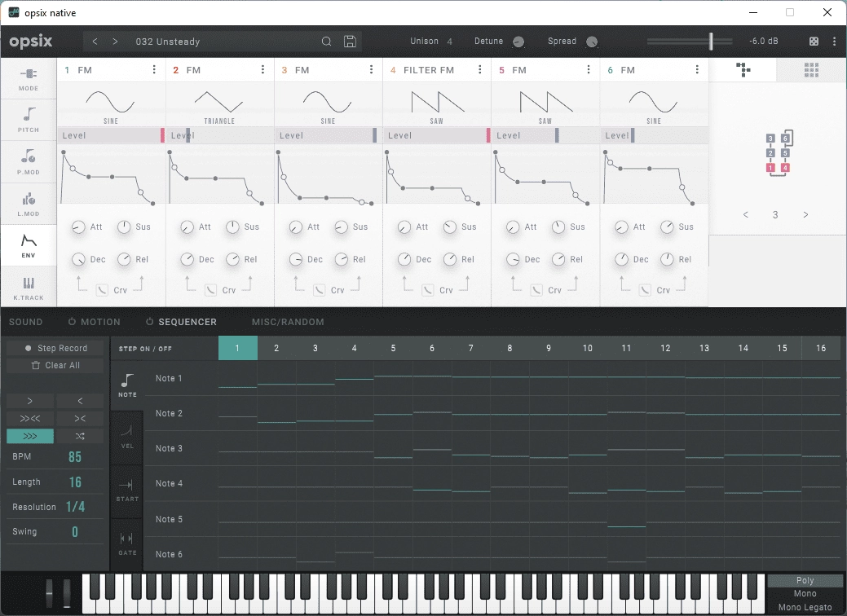This screenshot has width=847, height=616.
Task: Switch to the grid view icon
Action: click(811, 69)
